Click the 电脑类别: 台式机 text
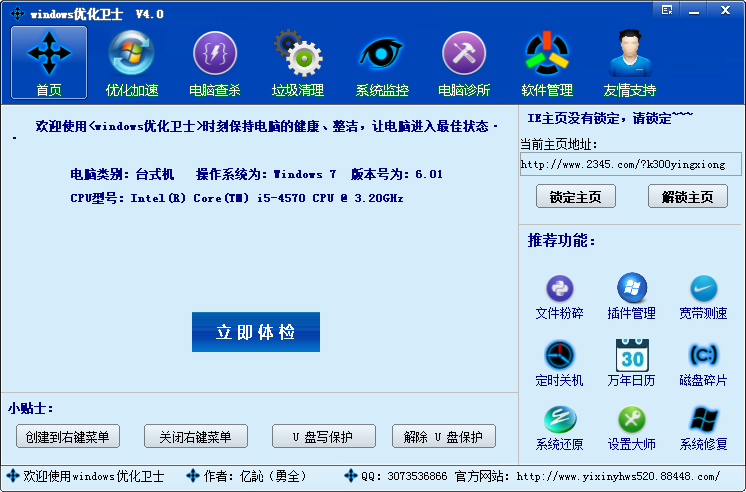The image size is (746, 492). click(122, 174)
